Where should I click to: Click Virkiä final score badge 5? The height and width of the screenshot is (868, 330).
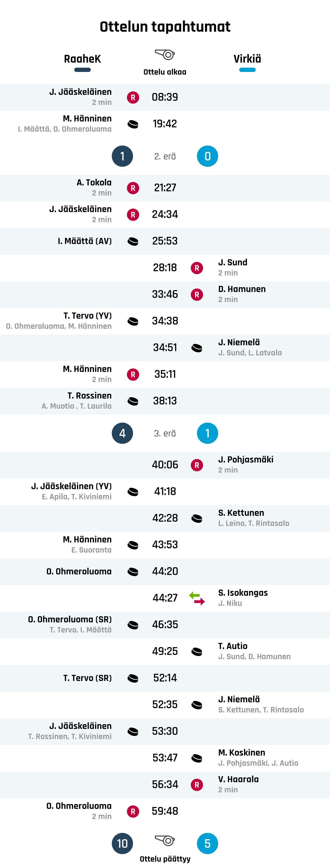pos(207,843)
